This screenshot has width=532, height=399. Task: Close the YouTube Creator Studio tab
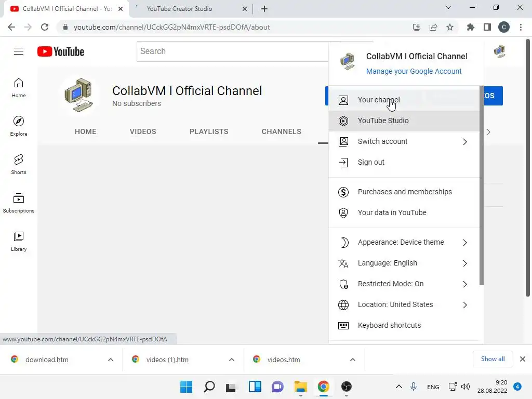[x=245, y=9]
